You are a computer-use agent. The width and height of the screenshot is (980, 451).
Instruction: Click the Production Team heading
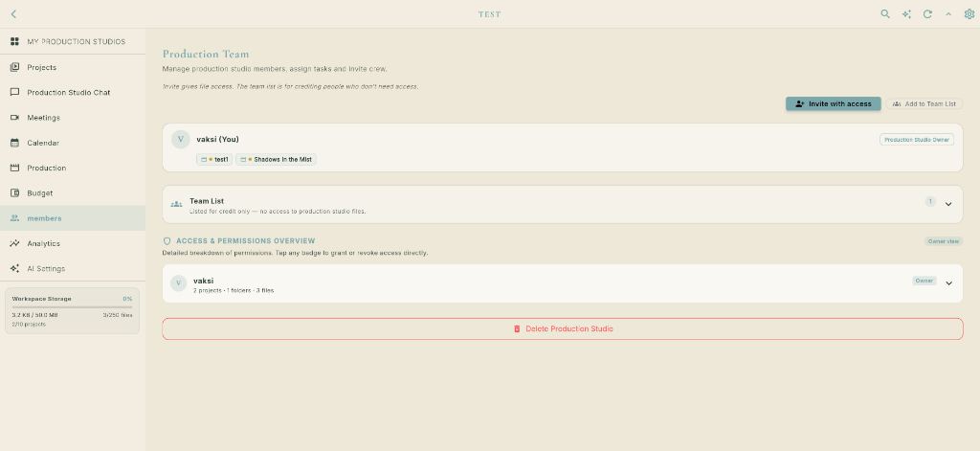tap(206, 55)
